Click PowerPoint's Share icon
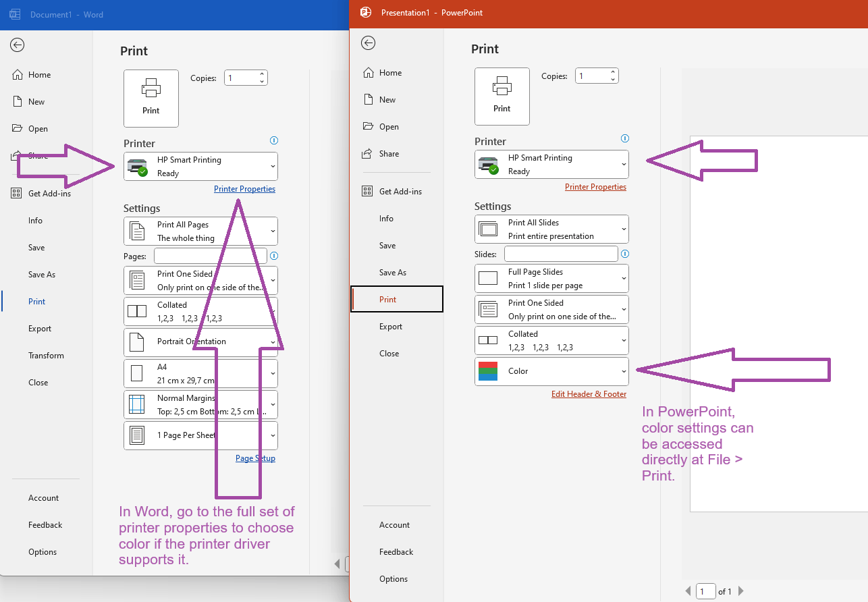868x602 pixels. (369, 153)
